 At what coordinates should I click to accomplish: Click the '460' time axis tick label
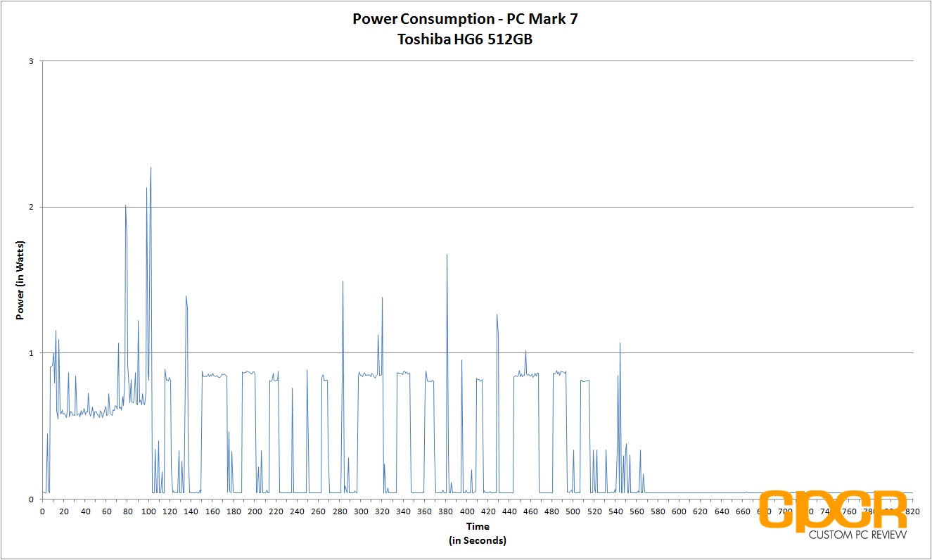click(x=531, y=511)
